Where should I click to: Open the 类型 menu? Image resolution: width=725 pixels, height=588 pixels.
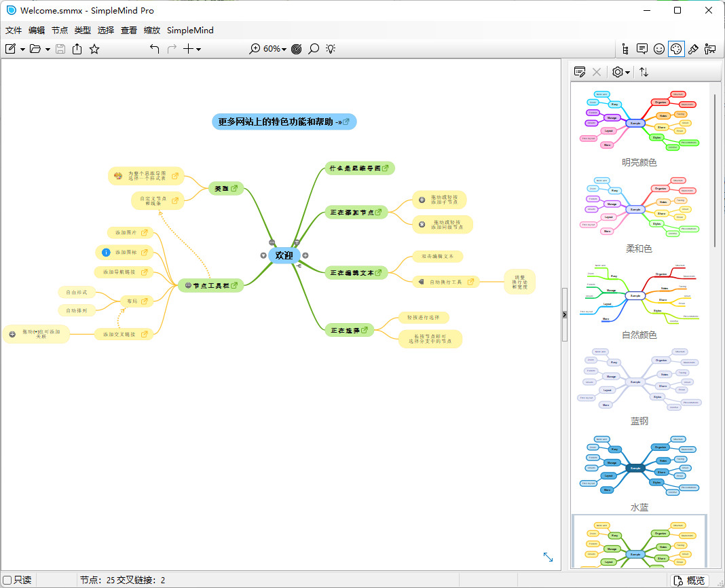click(x=83, y=30)
